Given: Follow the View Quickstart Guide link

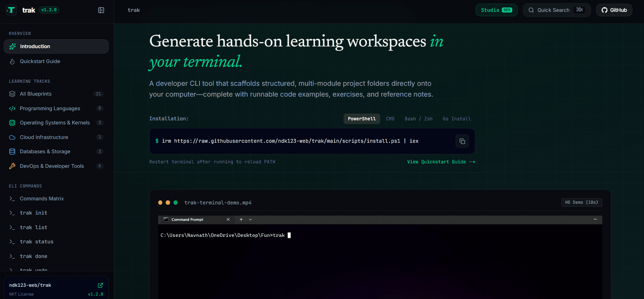Looking at the screenshot, I should click(x=441, y=162).
